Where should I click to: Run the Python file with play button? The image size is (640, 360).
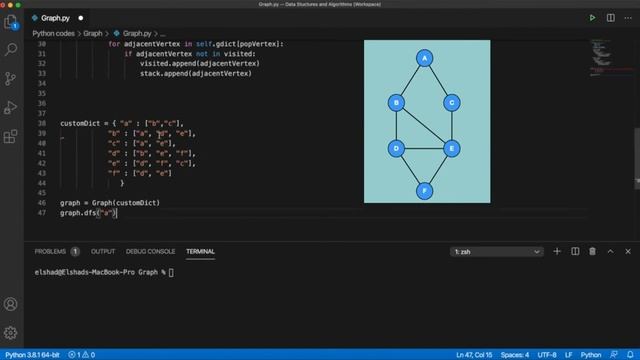pos(592,18)
